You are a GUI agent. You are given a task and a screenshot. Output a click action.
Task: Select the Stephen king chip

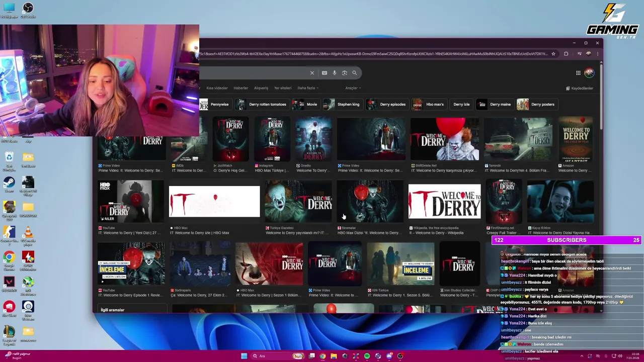343,105
